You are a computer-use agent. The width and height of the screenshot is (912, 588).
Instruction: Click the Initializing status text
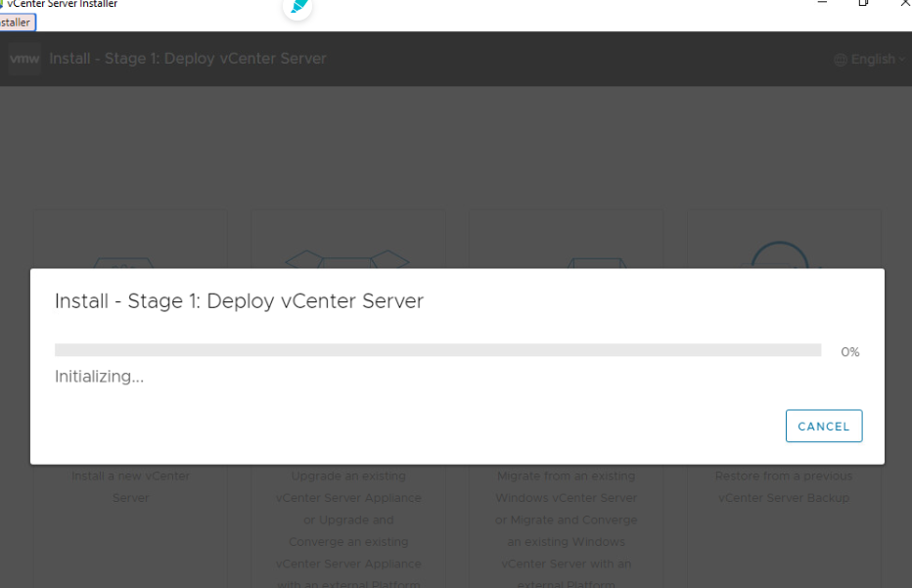coord(99,376)
